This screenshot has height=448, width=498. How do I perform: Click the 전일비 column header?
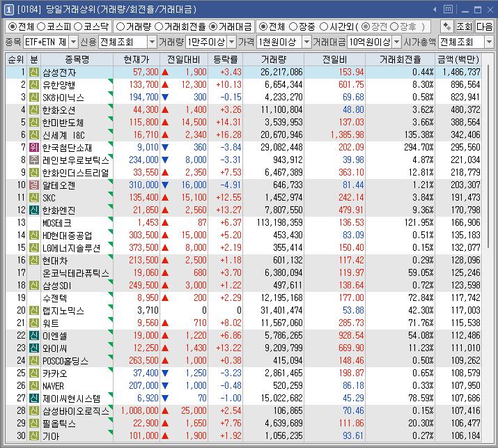click(335, 59)
